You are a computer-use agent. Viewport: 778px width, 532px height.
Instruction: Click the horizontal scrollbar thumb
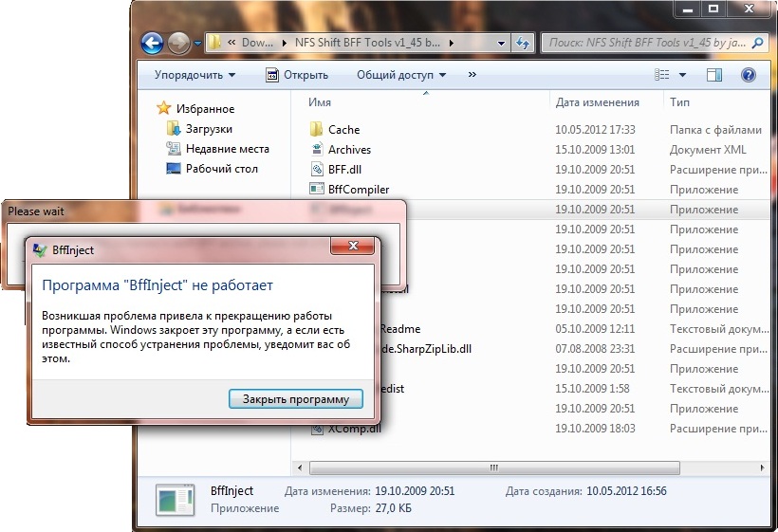[494, 468]
